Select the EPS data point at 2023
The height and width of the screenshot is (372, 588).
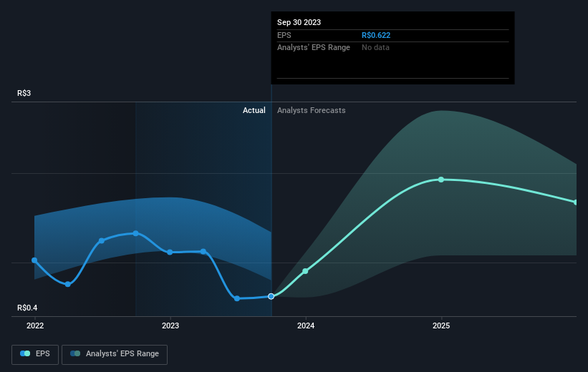[170, 252]
